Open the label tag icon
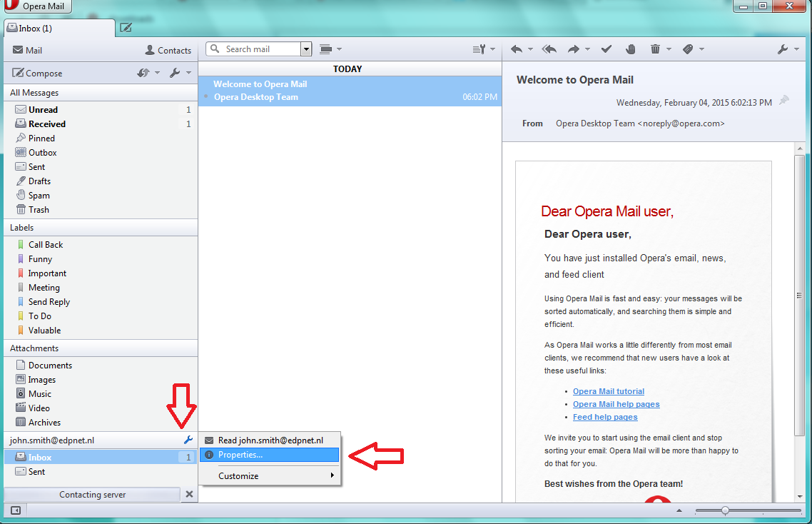 (688, 49)
